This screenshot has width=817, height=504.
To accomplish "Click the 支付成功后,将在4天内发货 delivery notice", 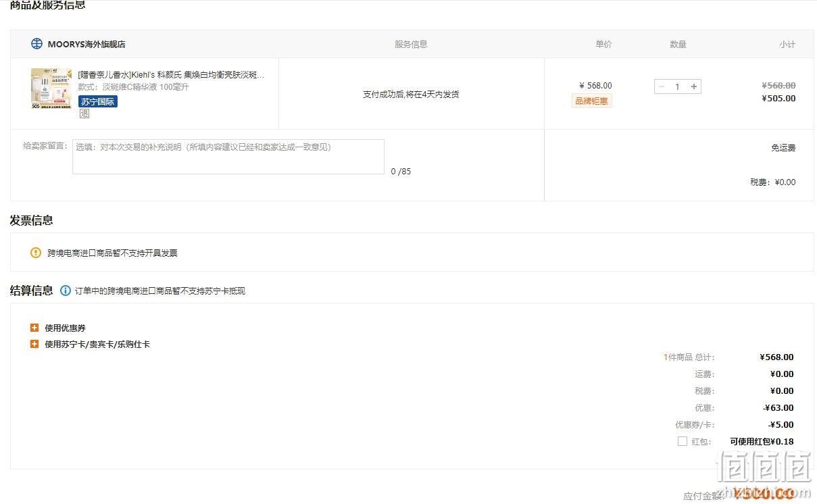I will pyautogui.click(x=411, y=95).
